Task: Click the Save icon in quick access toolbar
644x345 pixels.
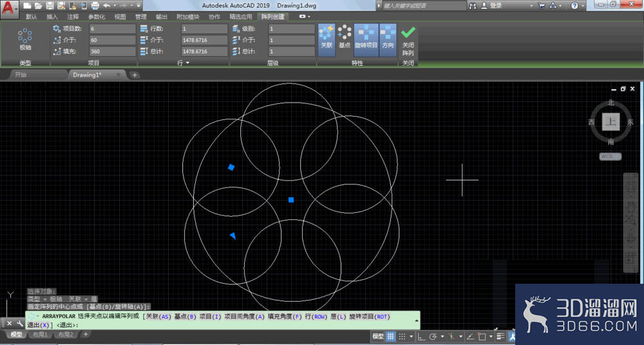Action: pyautogui.click(x=50, y=6)
